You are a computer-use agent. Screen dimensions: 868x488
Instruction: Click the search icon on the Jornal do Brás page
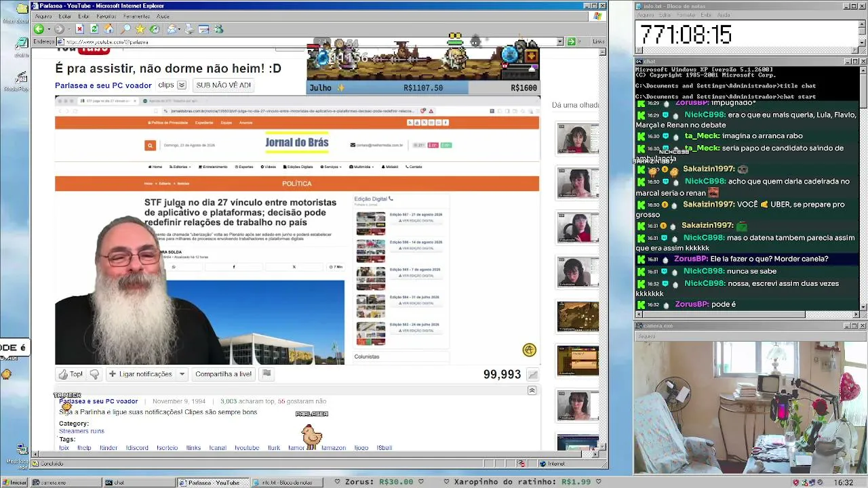pyautogui.click(x=150, y=145)
